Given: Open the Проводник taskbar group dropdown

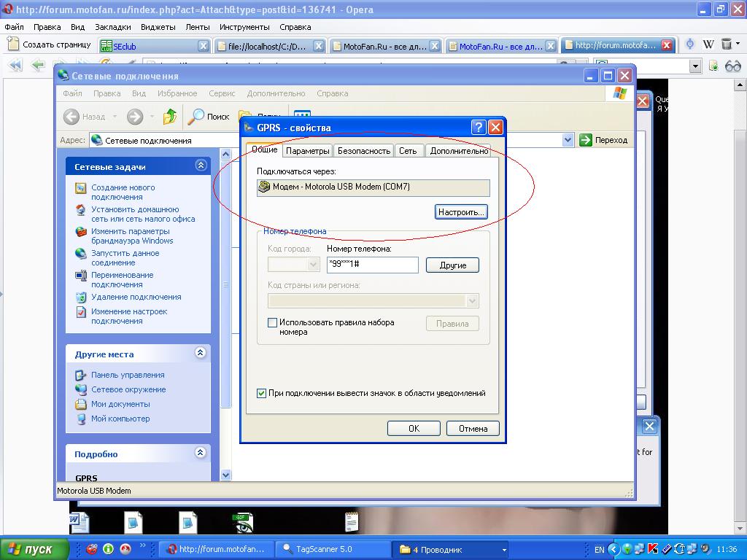Looking at the screenshot, I should [504, 550].
